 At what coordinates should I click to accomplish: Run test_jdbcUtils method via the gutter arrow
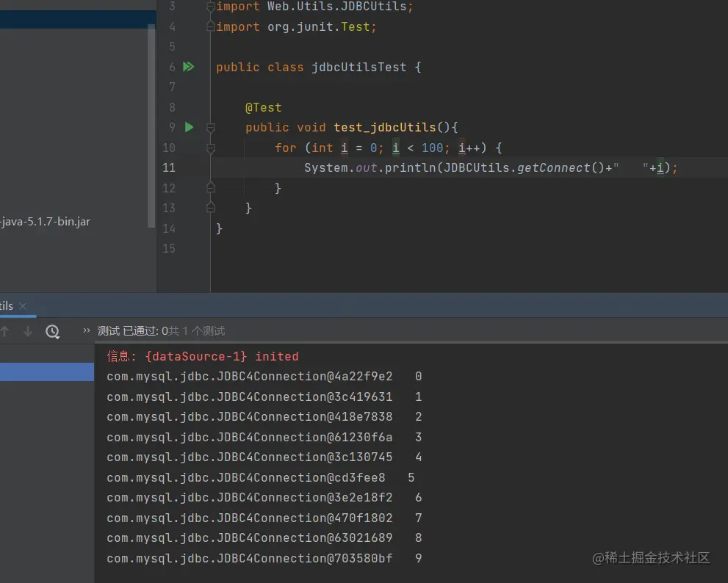pos(189,127)
